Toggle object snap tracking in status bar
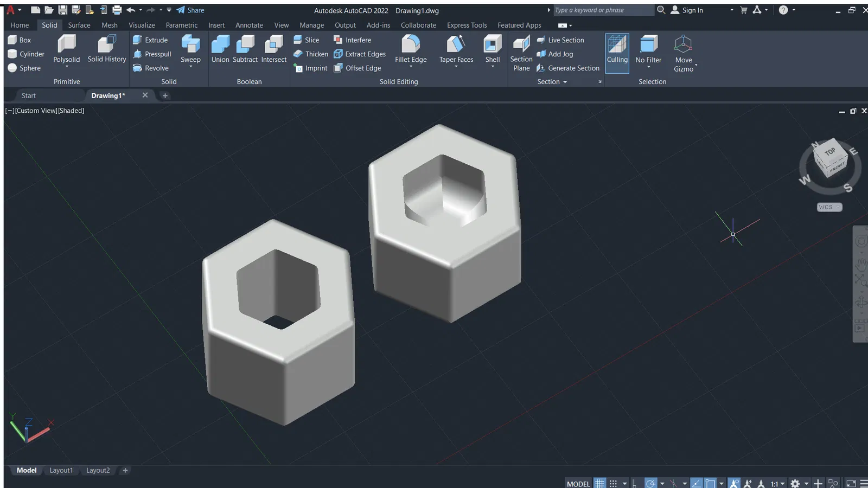 [x=697, y=483]
